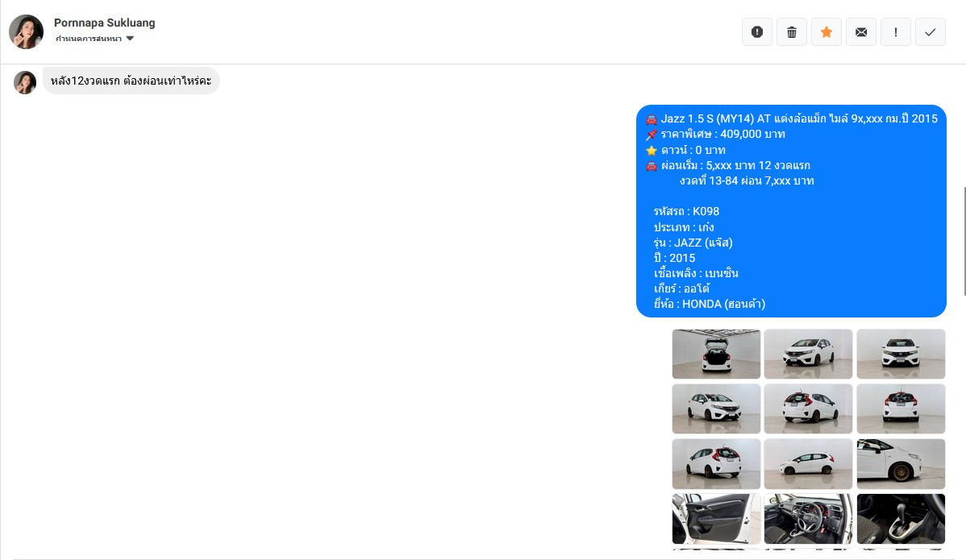Select customer message about 12 installments
This screenshot has width=966, height=560.
(x=131, y=81)
